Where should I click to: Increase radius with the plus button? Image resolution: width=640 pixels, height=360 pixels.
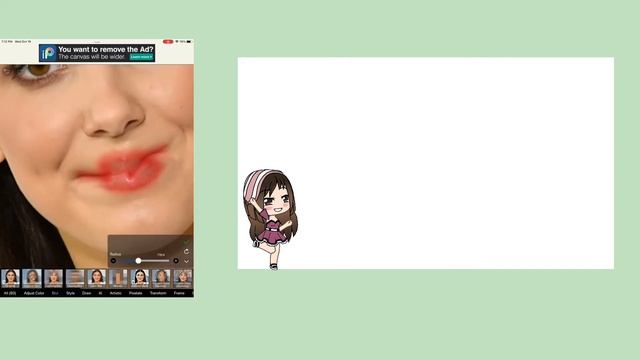(x=176, y=260)
